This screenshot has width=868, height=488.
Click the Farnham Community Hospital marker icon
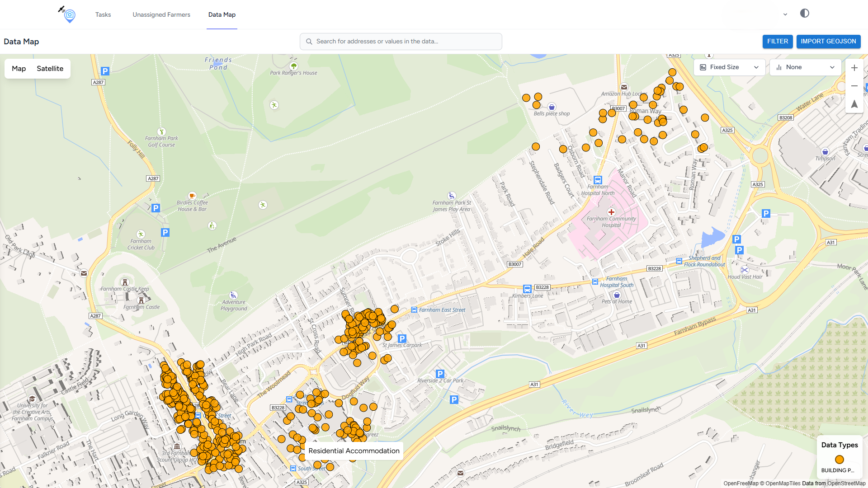(611, 212)
